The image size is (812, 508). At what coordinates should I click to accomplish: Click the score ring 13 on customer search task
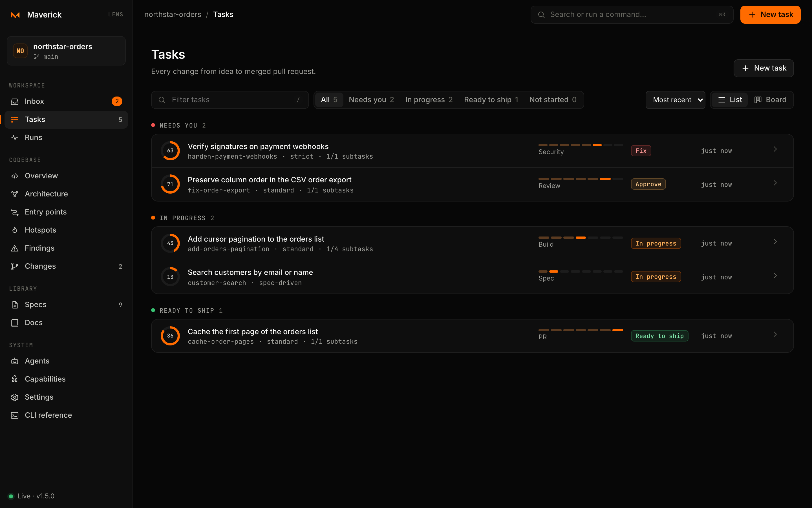coord(170,277)
